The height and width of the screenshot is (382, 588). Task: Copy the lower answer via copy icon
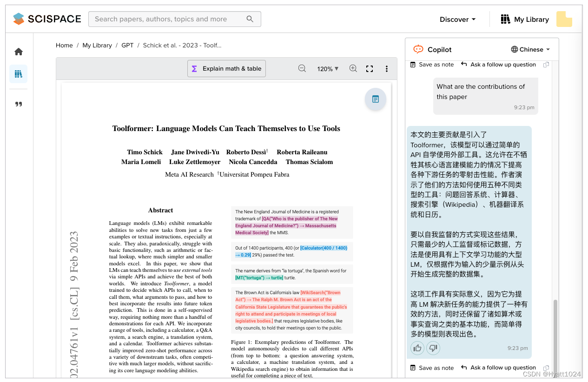click(x=546, y=368)
